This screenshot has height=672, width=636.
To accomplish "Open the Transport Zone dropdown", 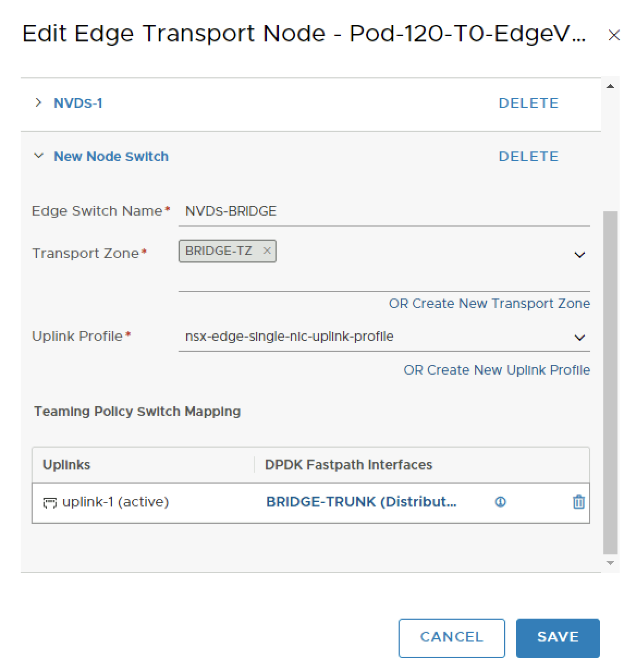I will click(579, 255).
